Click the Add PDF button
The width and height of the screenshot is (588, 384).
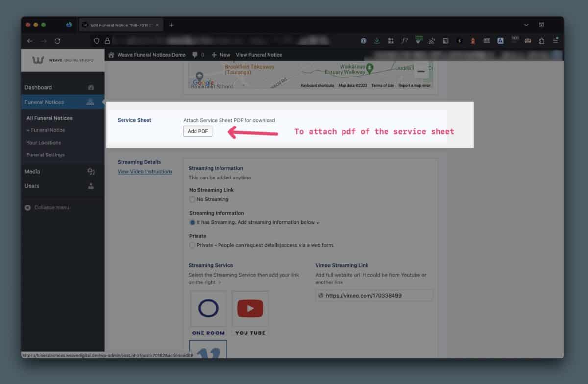[x=197, y=131]
